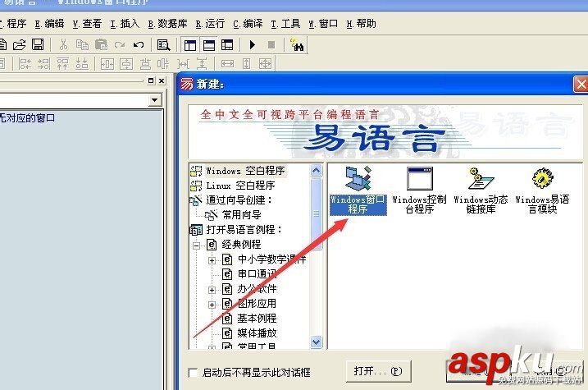Image resolution: width=588 pixels, height=390 pixels.
Task: Paste using the clipboard toolbar icon
Action: pyautogui.click(x=101, y=45)
